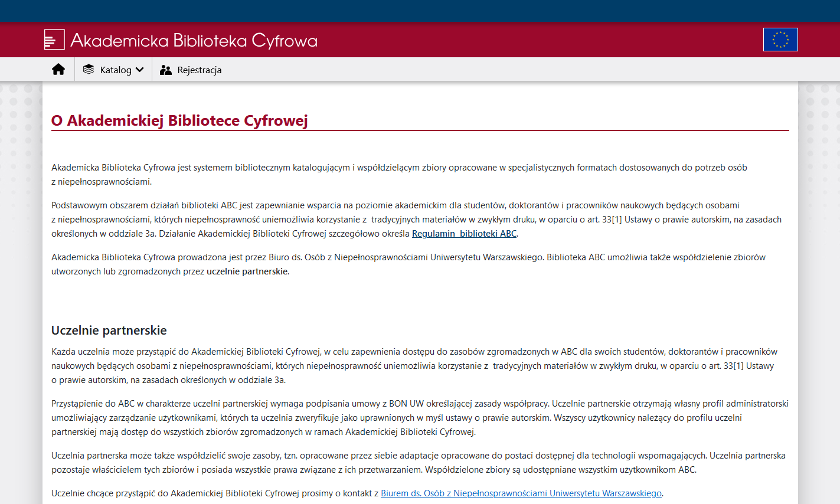Open the Rejestracja menu item
This screenshot has width=840, height=504.
click(191, 70)
